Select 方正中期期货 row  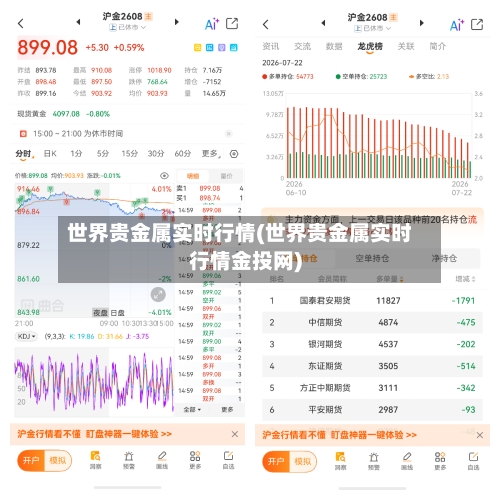point(372,388)
